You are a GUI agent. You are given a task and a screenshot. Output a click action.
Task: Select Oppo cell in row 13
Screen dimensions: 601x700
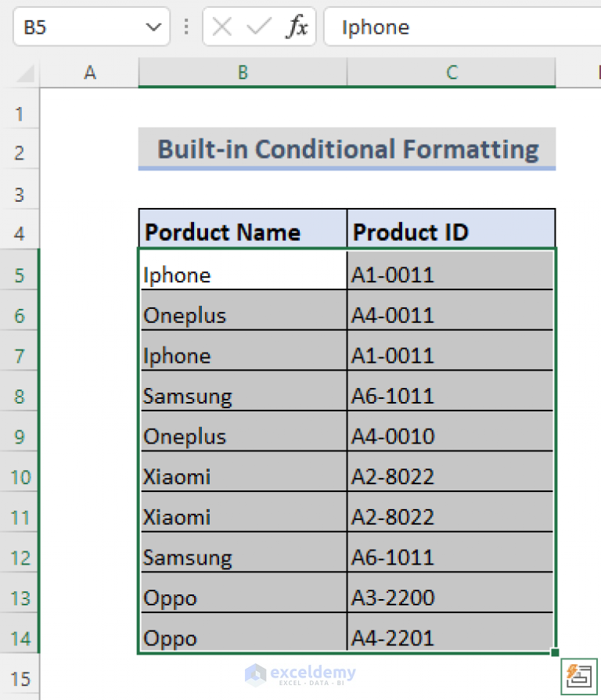point(243,593)
